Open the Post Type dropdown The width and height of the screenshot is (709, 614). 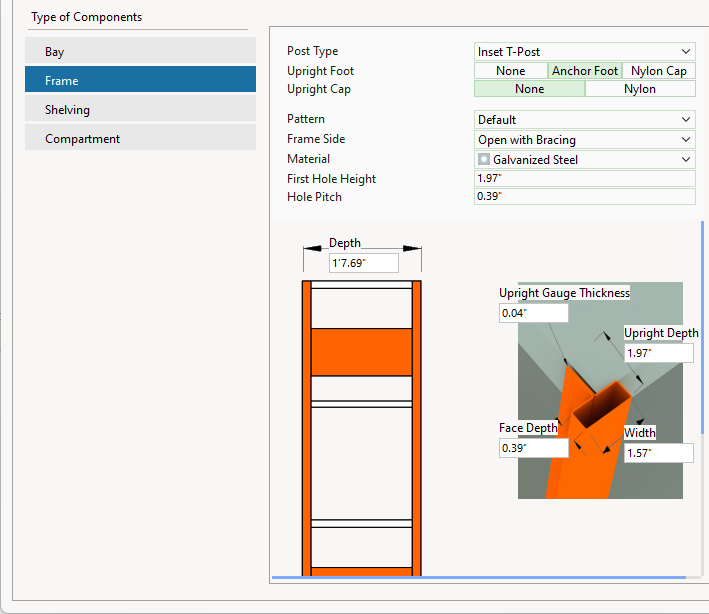(584, 52)
